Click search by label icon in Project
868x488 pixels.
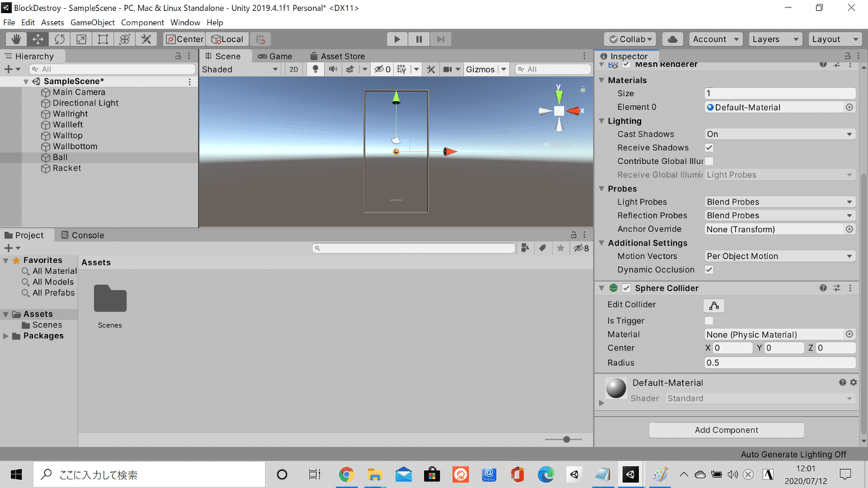542,248
